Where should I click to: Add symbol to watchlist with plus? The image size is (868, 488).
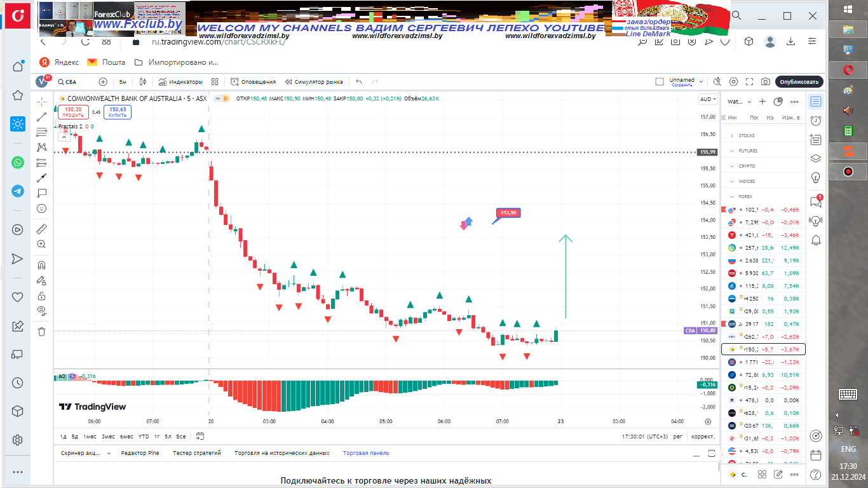click(x=763, y=102)
